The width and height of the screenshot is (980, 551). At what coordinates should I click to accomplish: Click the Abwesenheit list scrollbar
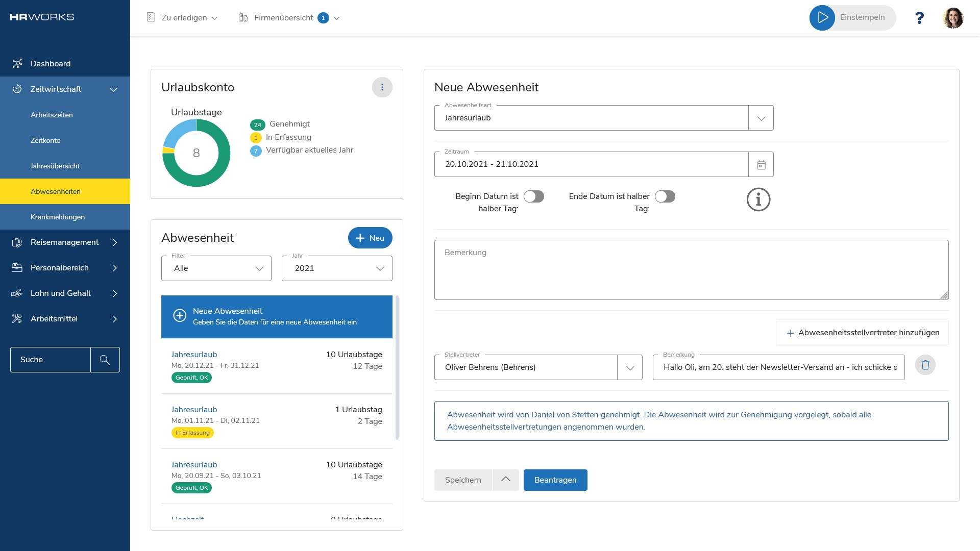point(397,367)
